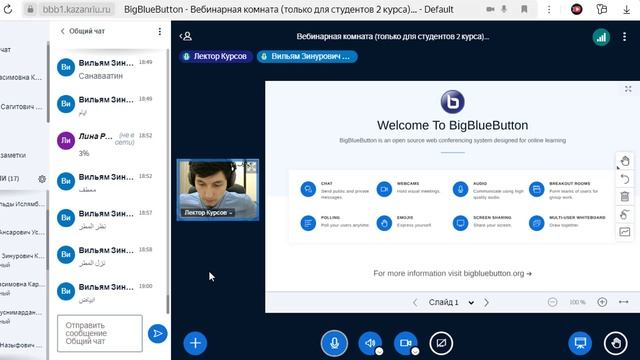Viewport: 640px width, 360px height.
Task: Open the BigBlueButton options menu (three dots)
Action: point(624,37)
